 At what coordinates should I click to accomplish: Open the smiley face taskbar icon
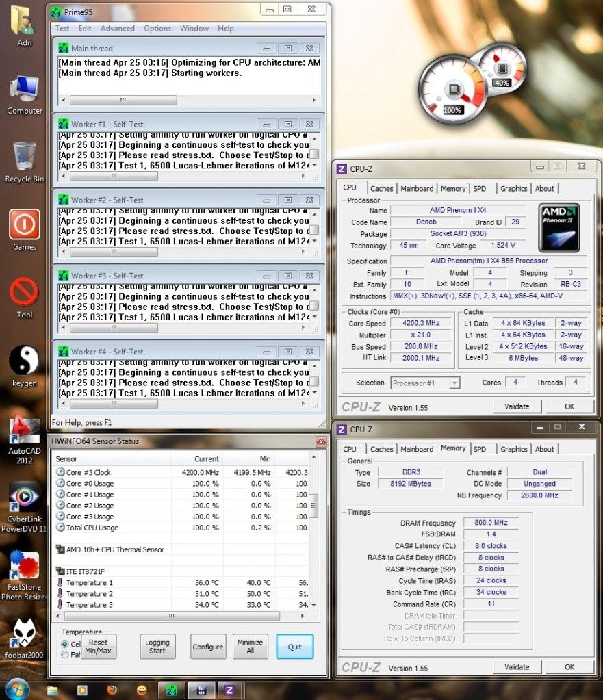[x=142, y=690]
